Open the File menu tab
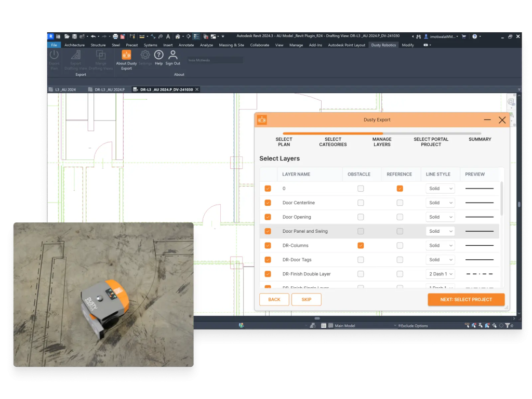The height and width of the screenshot is (399, 532). [x=54, y=45]
